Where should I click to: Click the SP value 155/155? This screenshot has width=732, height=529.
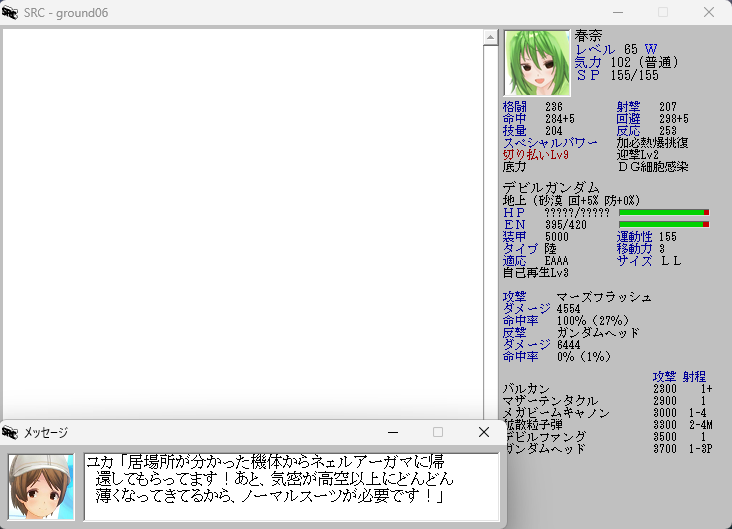click(x=634, y=75)
